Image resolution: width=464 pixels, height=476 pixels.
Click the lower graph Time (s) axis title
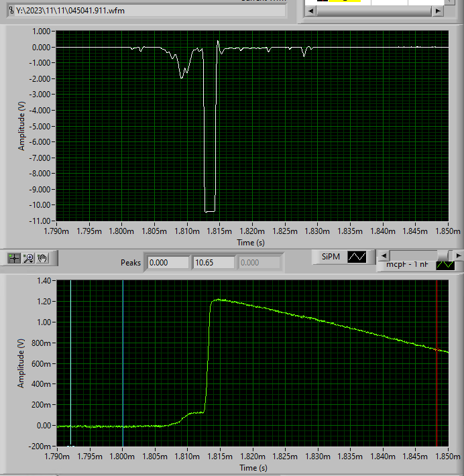(x=253, y=468)
